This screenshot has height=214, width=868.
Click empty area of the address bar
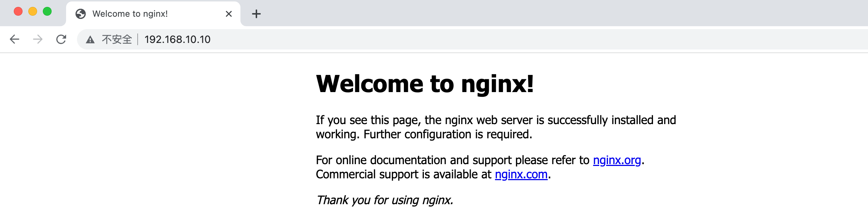click(508, 39)
